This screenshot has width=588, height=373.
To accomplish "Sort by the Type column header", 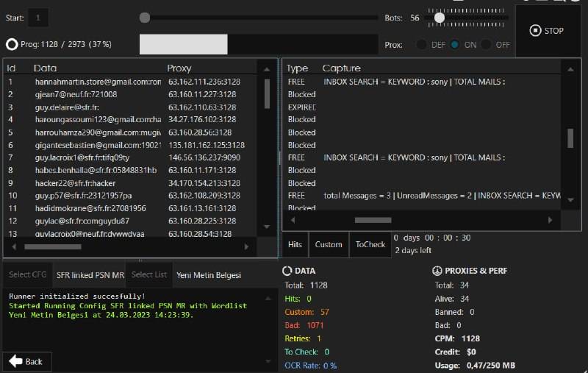I will 298,68.
